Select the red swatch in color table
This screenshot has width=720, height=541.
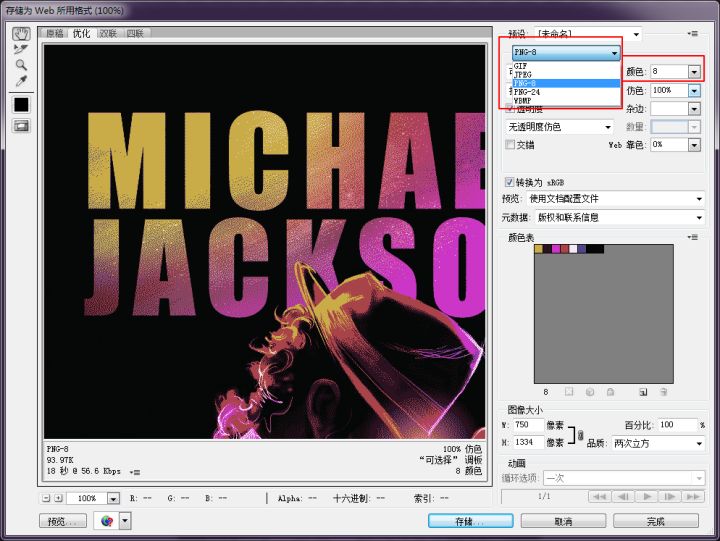565,249
